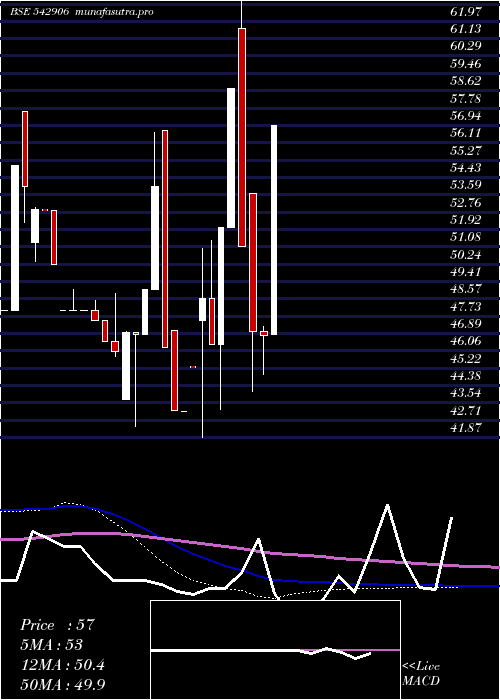The width and height of the screenshot is (500, 700).
Task: Click price axis label 49.41
Action: [x=466, y=272]
